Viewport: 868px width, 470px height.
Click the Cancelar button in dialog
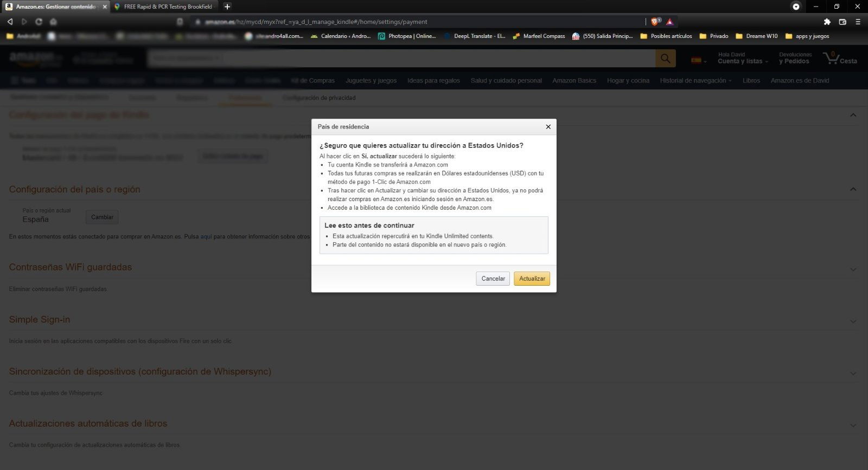point(493,279)
